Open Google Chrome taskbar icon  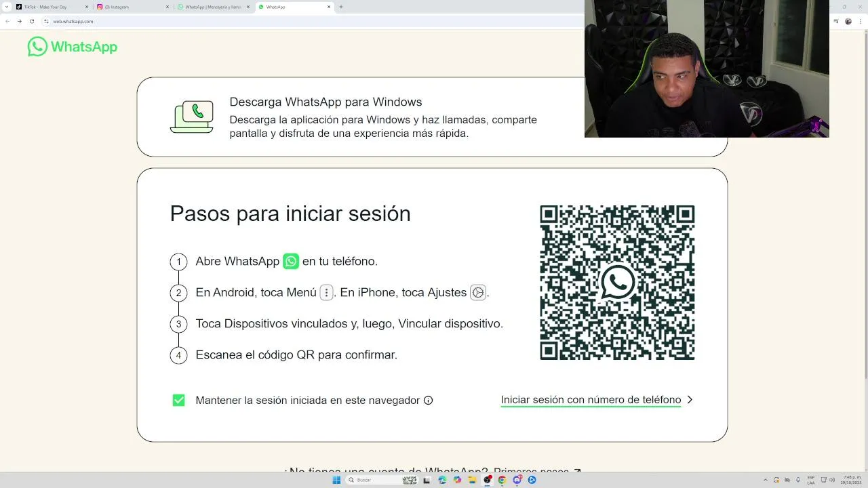(502, 480)
